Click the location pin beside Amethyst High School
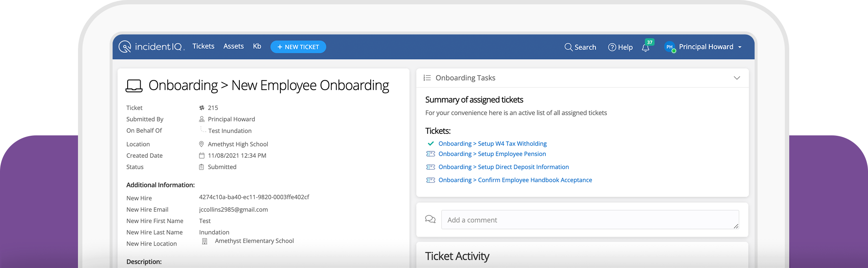The image size is (868, 268). [201, 144]
